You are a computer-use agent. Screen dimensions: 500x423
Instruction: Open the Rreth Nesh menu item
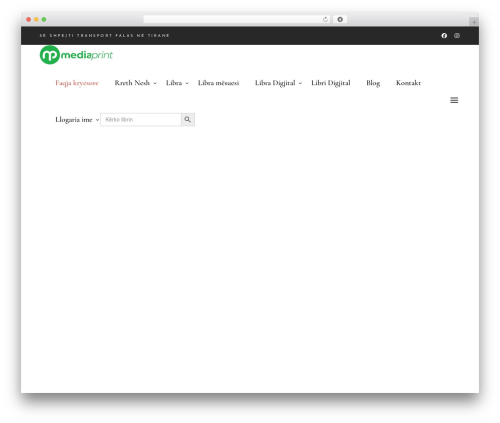point(132,83)
